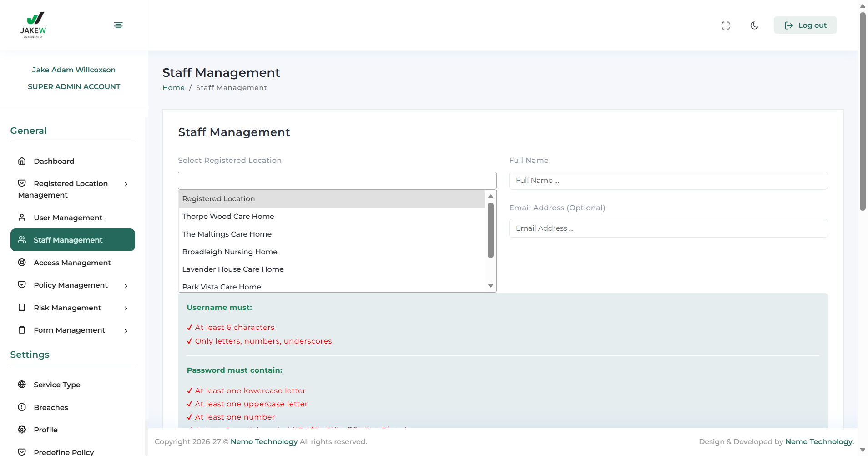Toggle dark mode with the moon icon
Image resolution: width=868 pixels, height=456 pixels.
754,25
